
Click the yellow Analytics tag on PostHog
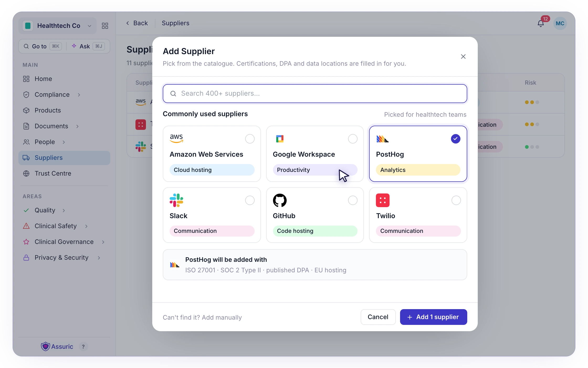(x=418, y=170)
